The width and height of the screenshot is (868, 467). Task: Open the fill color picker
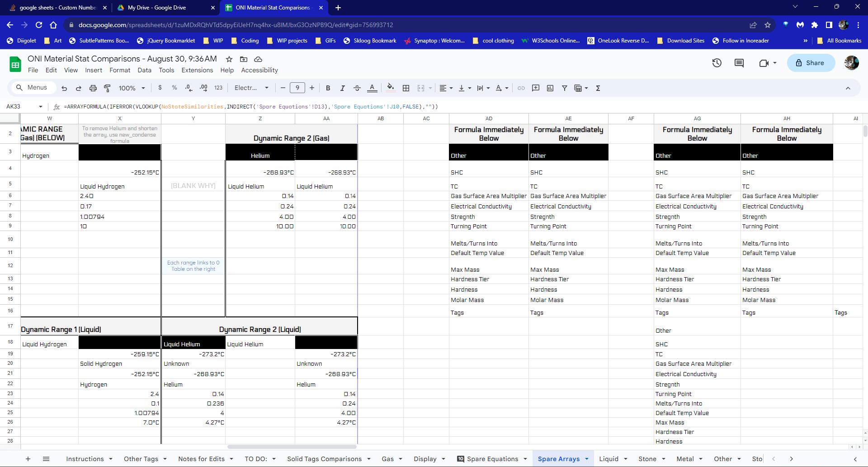pyautogui.click(x=391, y=88)
